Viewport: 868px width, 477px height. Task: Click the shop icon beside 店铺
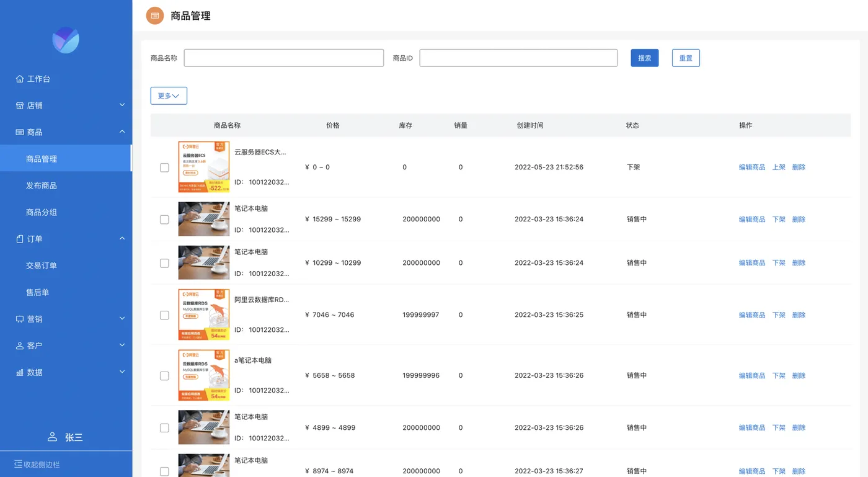[20, 105]
